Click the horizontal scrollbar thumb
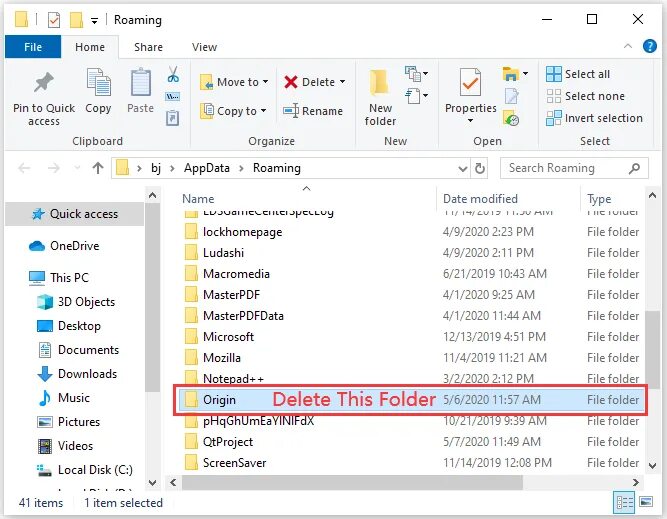667x519 pixels. click(x=352, y=482)
